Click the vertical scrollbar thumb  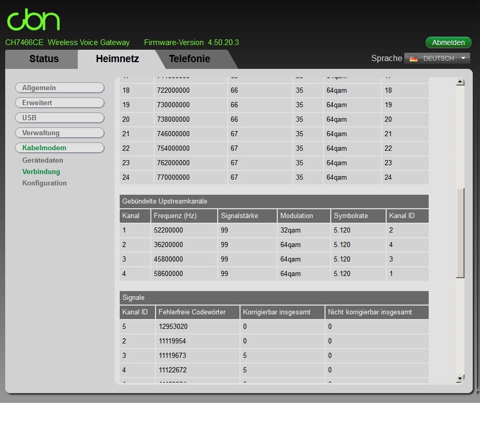pyautogui.click(x=460, y=233)
